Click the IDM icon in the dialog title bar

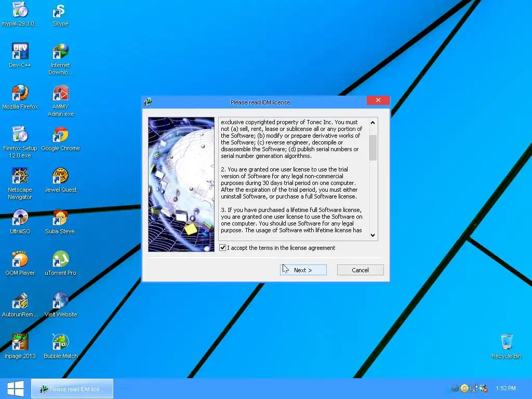click(x=148, y=101)
